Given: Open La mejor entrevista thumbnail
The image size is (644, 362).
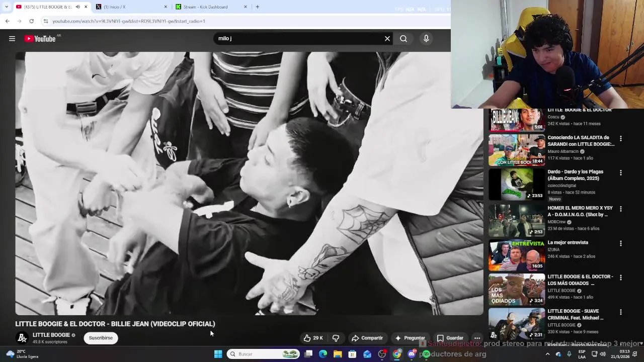Looking at the screenshot, I should point(517,255).
